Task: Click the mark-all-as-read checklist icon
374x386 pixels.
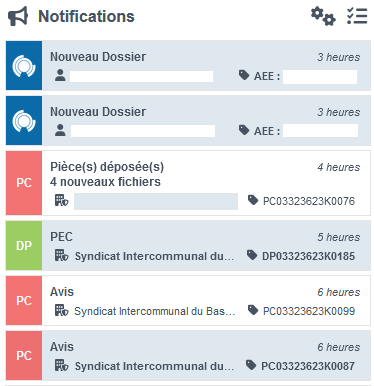Action: coord(357,16)
